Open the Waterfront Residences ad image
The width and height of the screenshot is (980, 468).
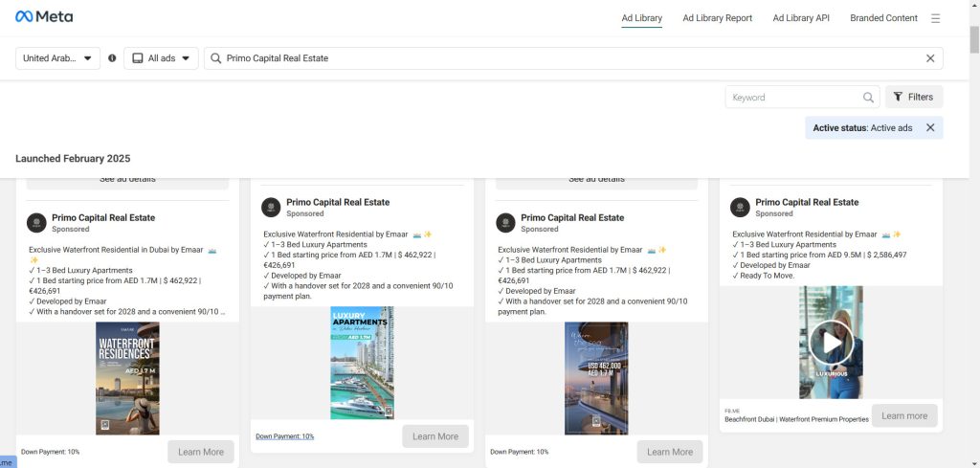click(x=127, y=378)
